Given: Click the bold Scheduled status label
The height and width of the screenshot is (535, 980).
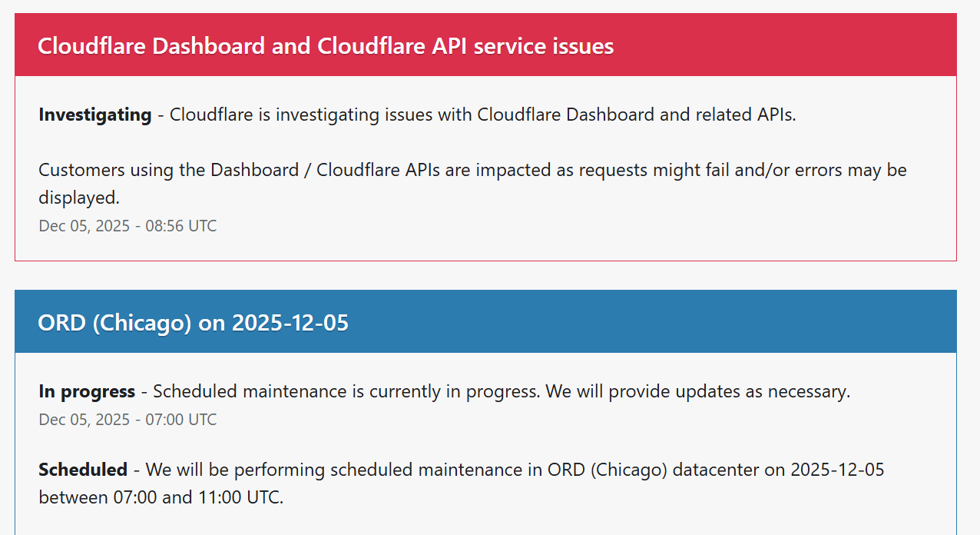Looking at the screenshot, I should tap(83, 470).
